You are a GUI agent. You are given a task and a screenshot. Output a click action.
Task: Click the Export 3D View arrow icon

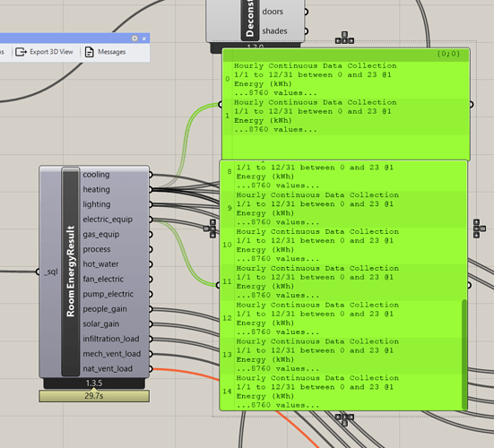click(21, 52)
